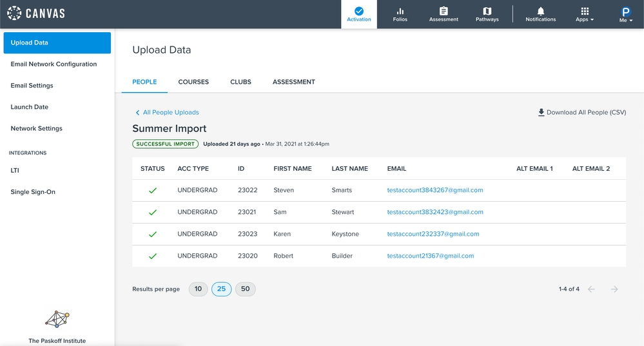Select 25 results per page
This screenshot has width=644, height=346.
point(221,289)
